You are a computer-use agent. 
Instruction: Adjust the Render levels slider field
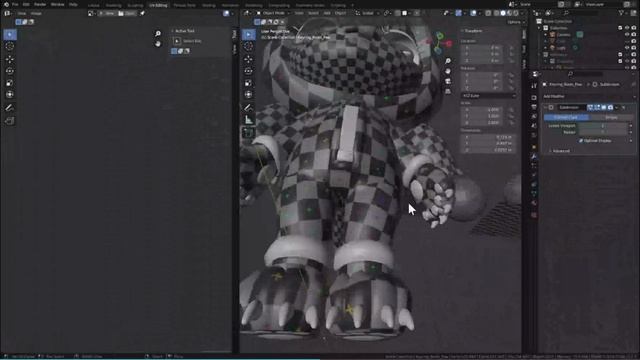(602, 132)
